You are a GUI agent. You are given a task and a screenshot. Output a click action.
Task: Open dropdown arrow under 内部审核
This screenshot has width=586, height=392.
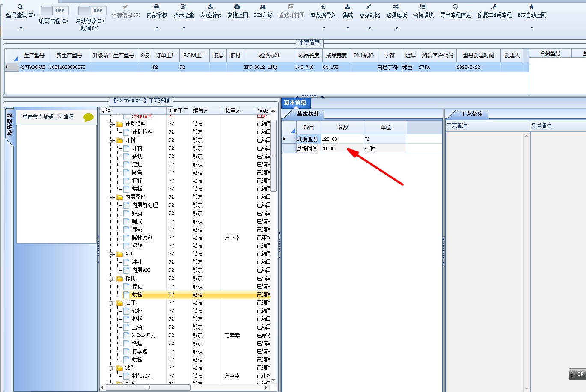[157, 28]
